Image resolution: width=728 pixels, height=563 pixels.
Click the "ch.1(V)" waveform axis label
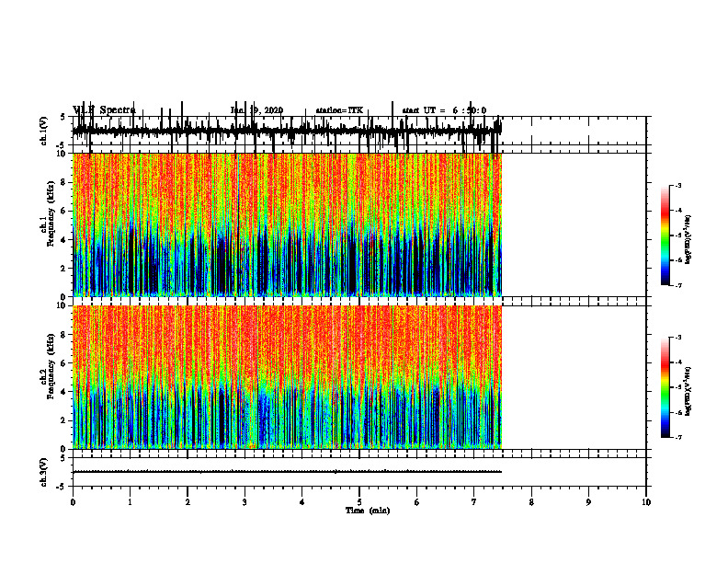coord(44,131)
